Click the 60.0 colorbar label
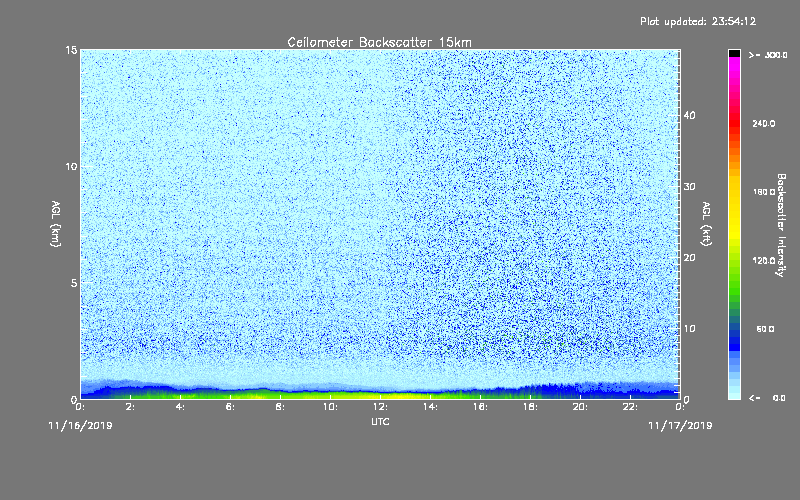Viewport: 800px width, 500px height. point(765,329)
